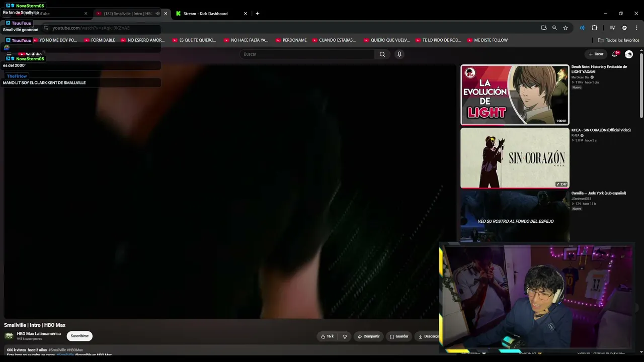The width and height of the screenshot is (644, 362).
Task: Close the Stream - Kick Dashboard tab
Action: coord(246,14)
